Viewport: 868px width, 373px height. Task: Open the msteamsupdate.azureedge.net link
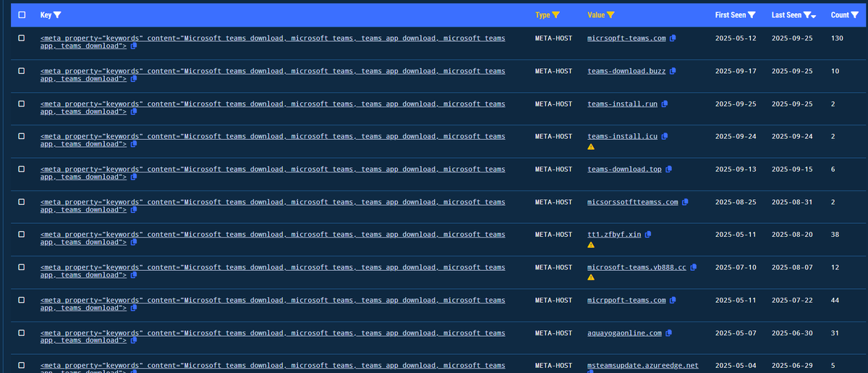(643, 365)
